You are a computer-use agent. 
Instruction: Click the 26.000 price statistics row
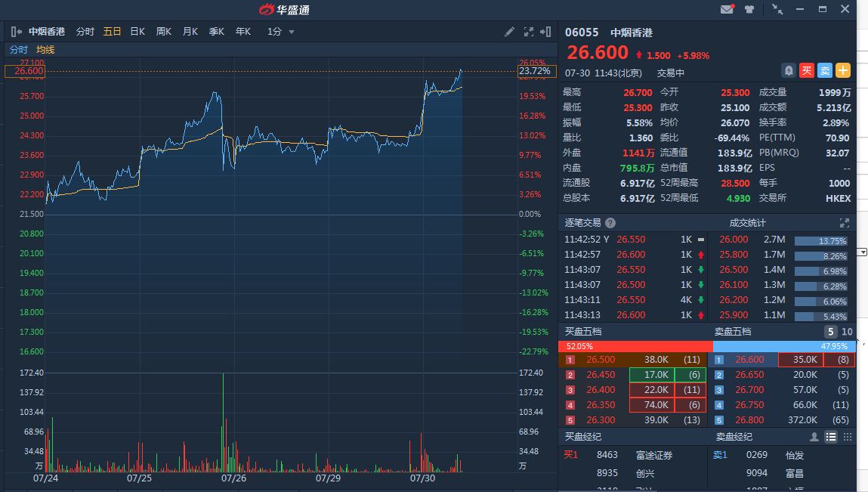point(783,240)
